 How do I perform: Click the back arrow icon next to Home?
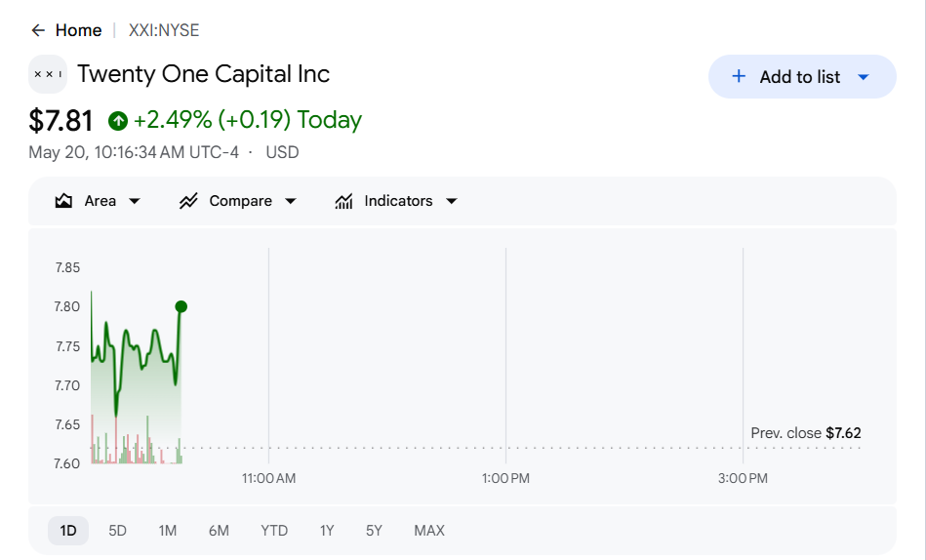(x=38, y=30)
